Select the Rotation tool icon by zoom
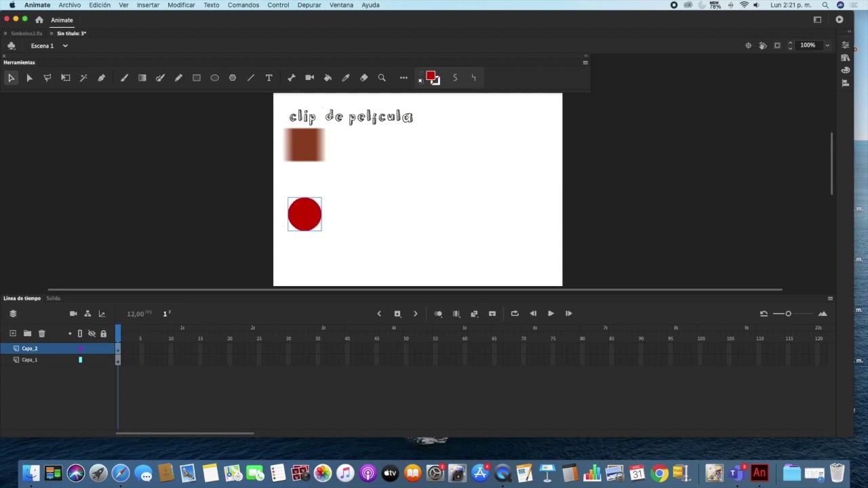The height and width of the screenshot is (488, 868). [x=763, y=45]
